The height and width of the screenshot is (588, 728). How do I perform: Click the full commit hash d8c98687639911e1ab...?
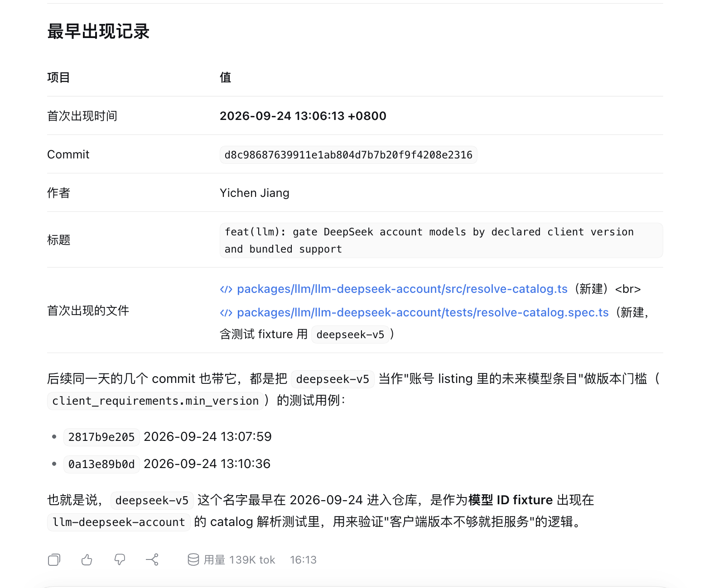[348, 155]
